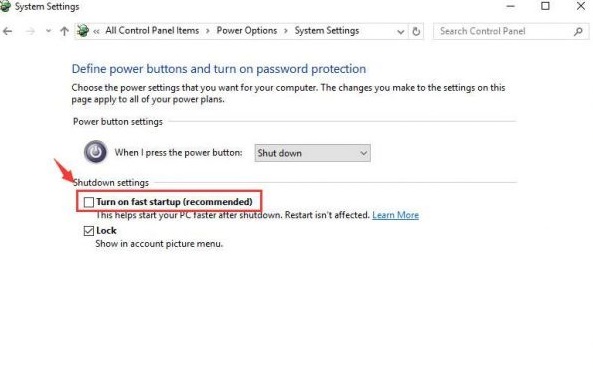
Task: Select System Settings breadcrumb
Action: [x=327, y=31]
